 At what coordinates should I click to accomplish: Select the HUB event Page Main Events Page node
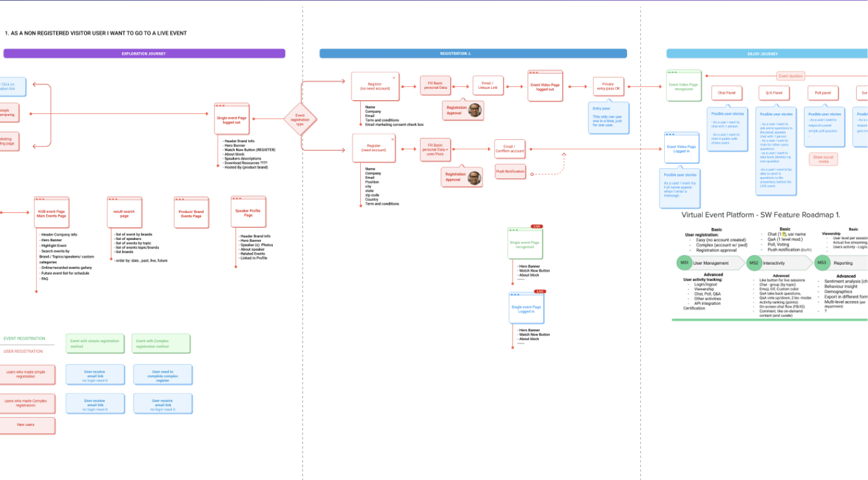point(50,213)
